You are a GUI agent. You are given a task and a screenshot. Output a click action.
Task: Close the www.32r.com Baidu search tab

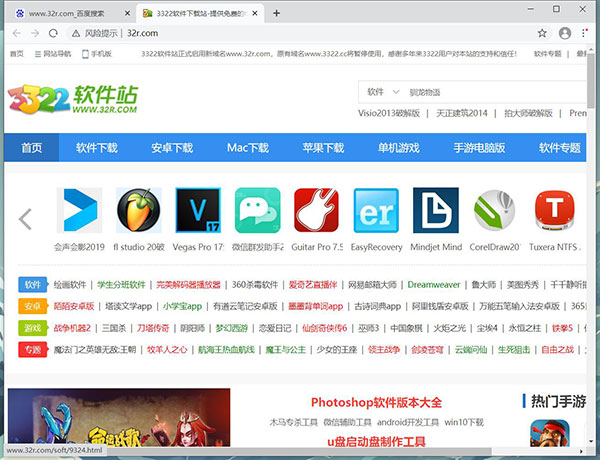[127, 13]
